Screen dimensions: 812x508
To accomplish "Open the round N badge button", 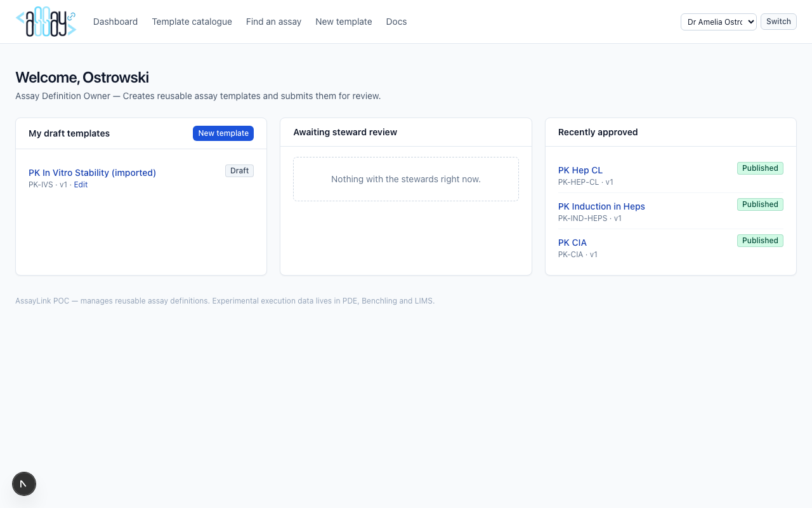I will (24, 484).
